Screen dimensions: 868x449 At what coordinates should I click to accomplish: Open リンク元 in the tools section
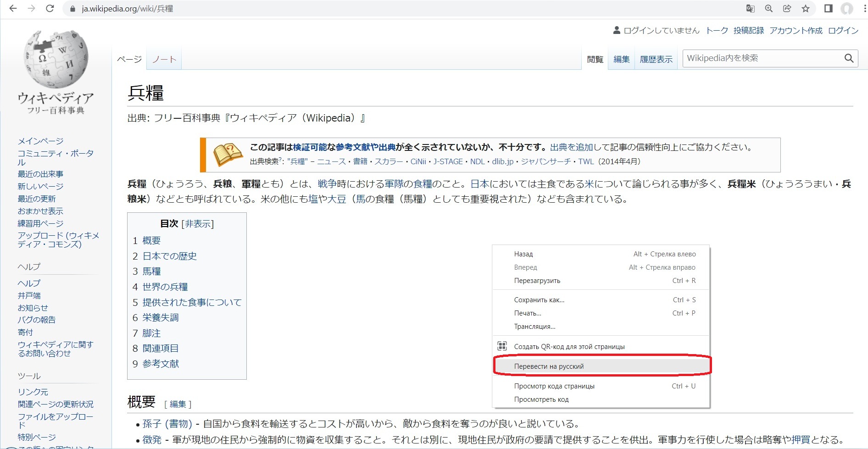[x=33, y=392]
